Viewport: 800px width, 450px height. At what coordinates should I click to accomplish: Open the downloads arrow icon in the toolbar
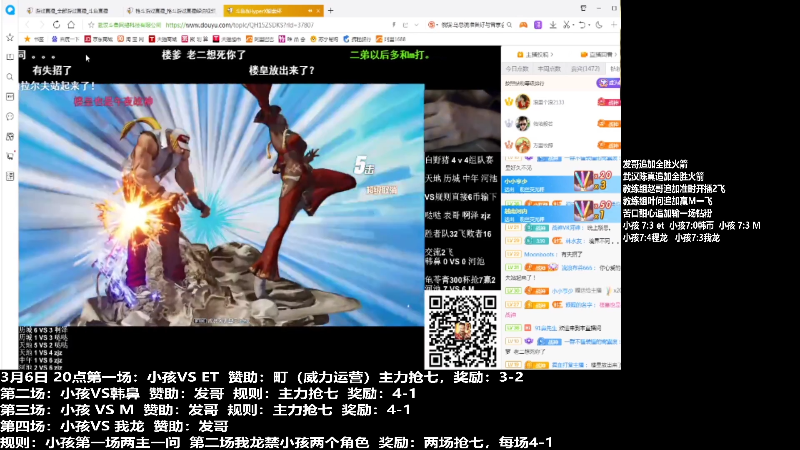(553, 24)
